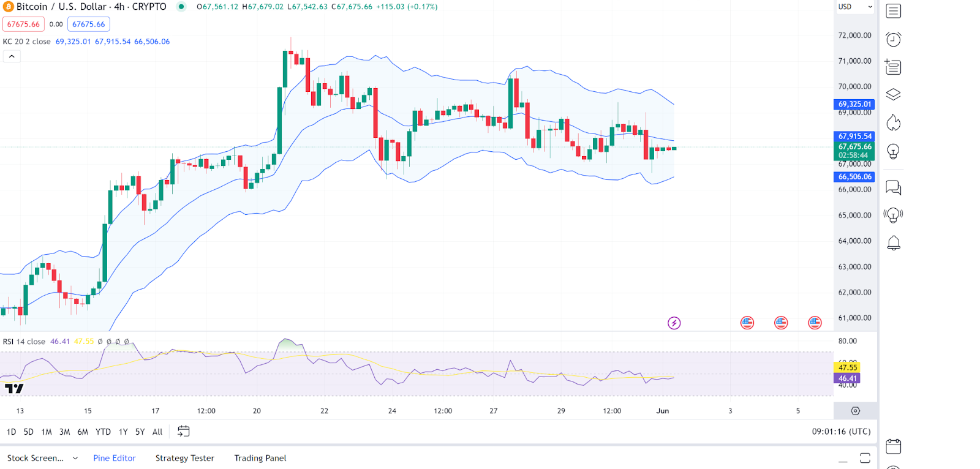Screen dimensions: 980x469
Task: Select the 1Y time range
Action: pos(123,432)
